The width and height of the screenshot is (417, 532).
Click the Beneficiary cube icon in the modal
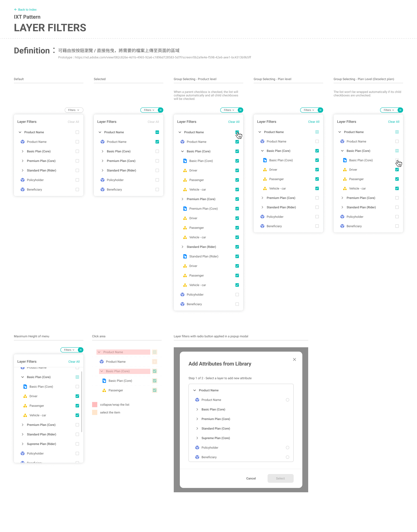pyautogui.click(x=197, y=457)
